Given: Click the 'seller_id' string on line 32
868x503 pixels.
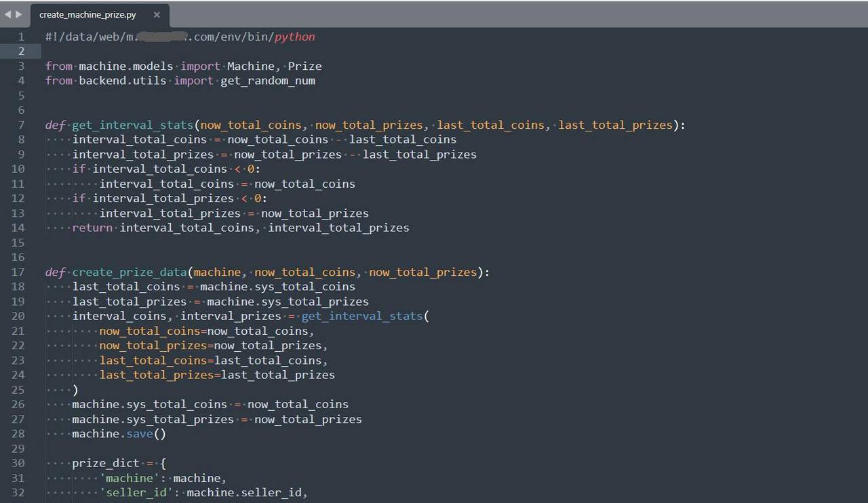Looking at the screenshot, I should coord(137,493).
